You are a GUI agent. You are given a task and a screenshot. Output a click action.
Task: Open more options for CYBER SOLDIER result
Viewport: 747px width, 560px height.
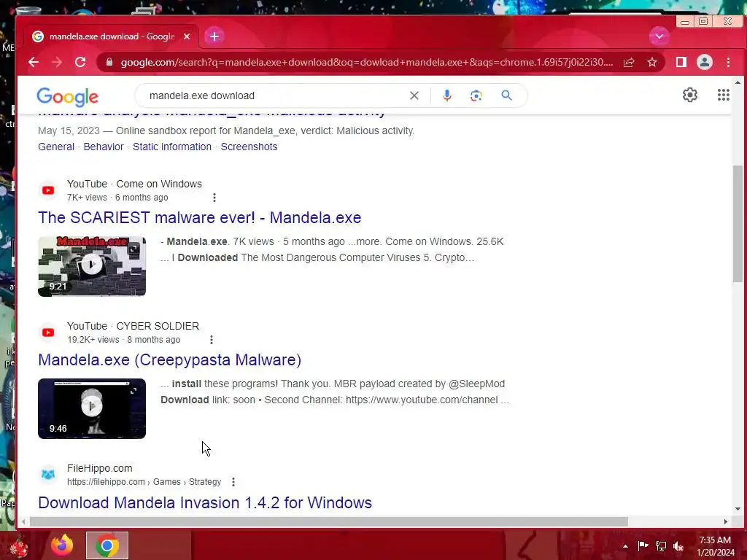pyautogui.click(x=212, y=340)
